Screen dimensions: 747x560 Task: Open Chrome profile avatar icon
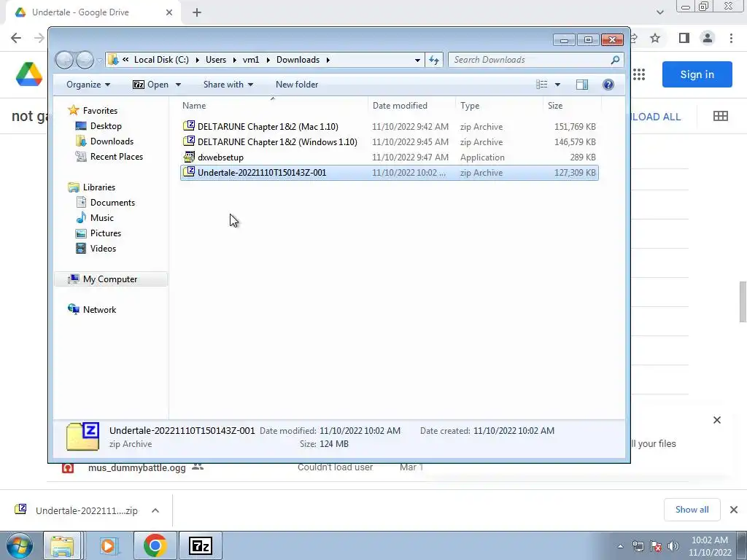pyautogui.click(x=708, y=38)
